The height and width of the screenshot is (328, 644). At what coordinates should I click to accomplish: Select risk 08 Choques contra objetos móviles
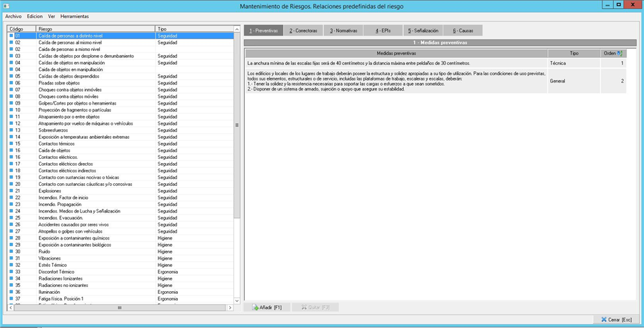click(121, 97)
